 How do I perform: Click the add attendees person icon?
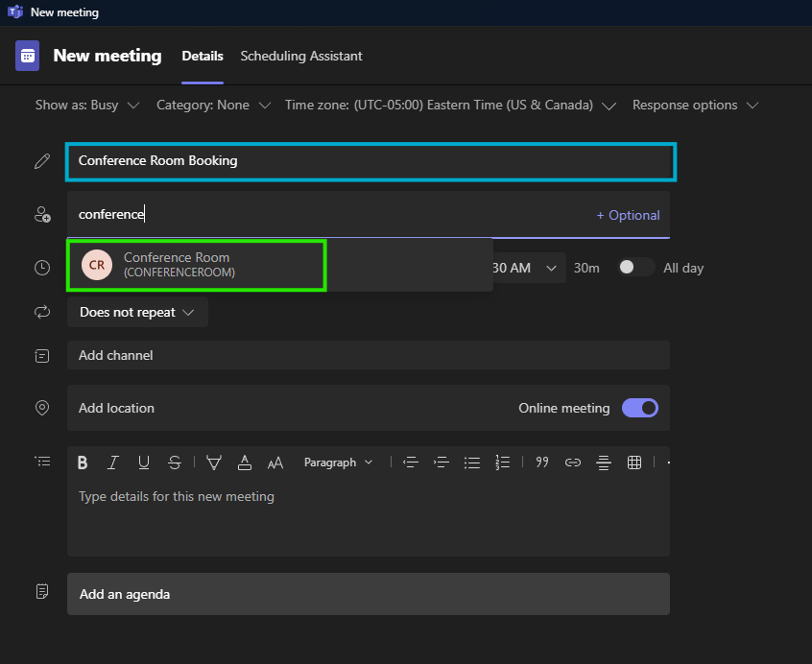pyautogui.click(x=42, y=214)
